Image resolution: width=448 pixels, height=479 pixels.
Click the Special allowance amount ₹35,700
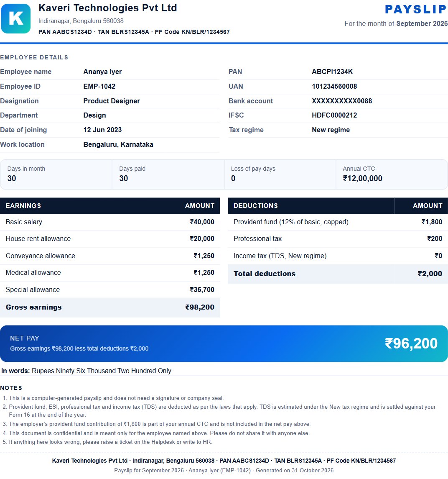(x=202, y=289)
